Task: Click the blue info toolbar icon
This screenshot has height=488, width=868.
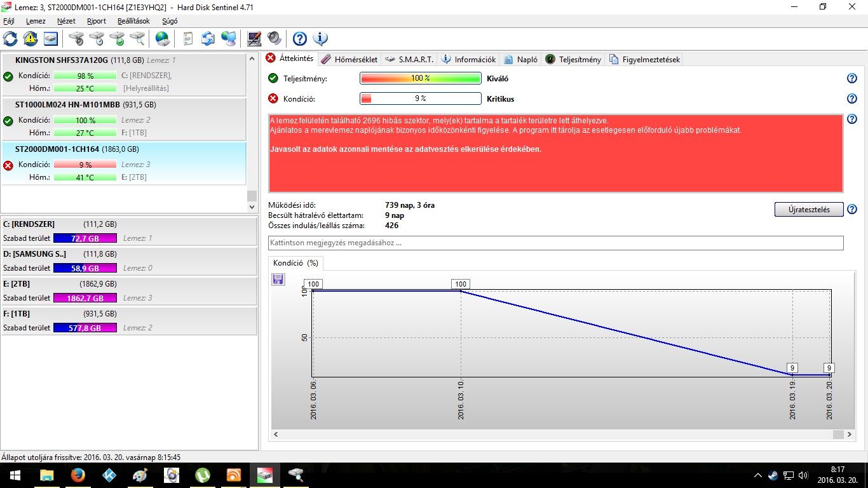Action: click(x=320, y=39)
